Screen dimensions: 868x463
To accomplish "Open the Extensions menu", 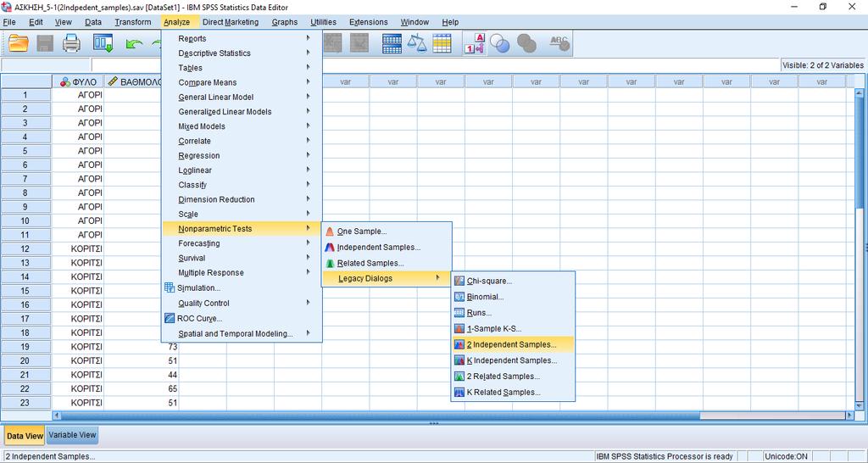I will (x=368, y=22).
